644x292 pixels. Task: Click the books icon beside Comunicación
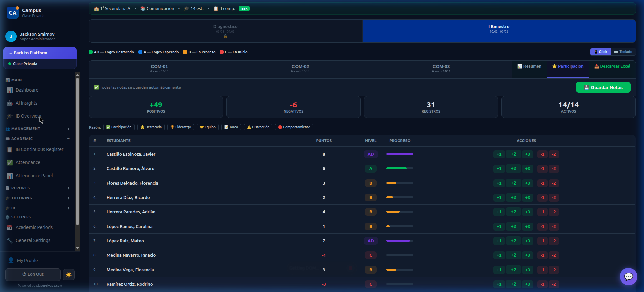(143, 9)
